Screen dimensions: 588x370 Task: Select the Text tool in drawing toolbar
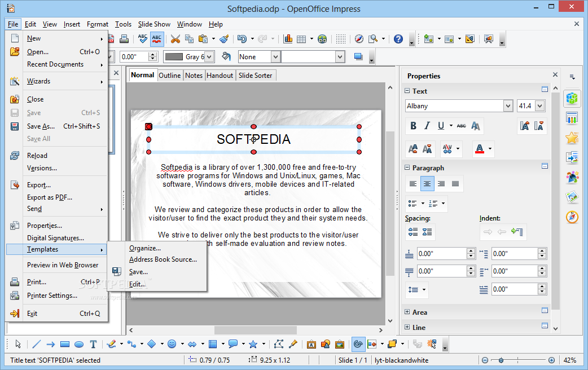point(93,344)
